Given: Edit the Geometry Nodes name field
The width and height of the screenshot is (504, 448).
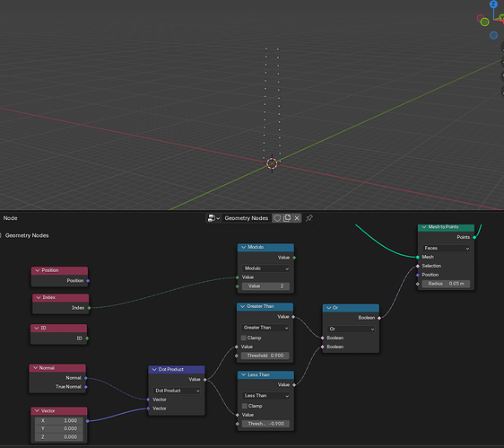Looking at the screenshot, I should point(247,218).
